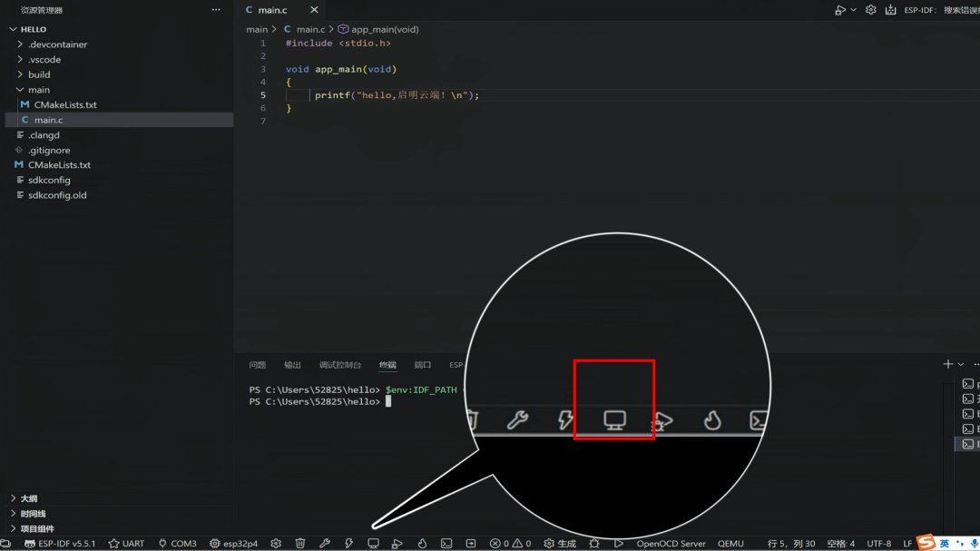
Task: Expand the .vscode folder
Action: click(20, 59)
